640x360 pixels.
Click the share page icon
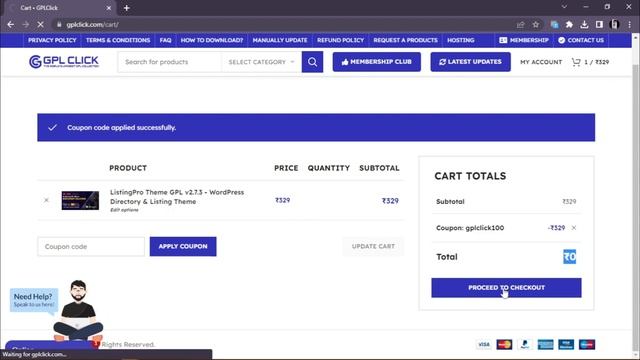coord(520,24)
